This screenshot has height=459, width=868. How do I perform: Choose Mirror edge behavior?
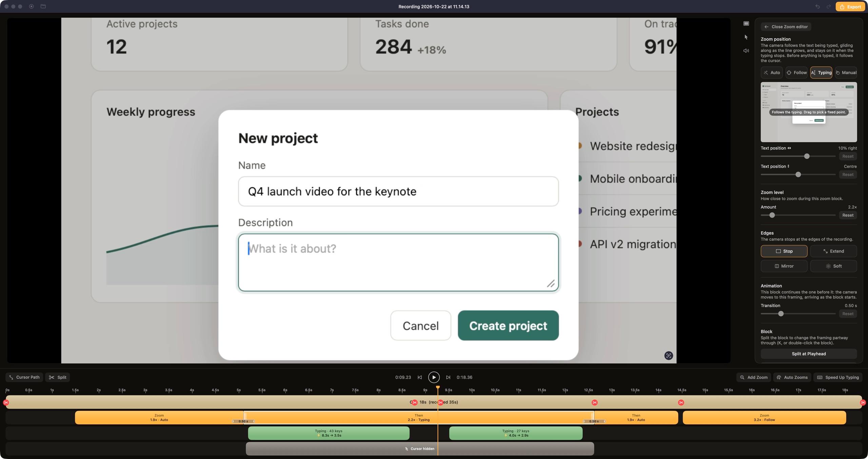(x=784, y=266)
